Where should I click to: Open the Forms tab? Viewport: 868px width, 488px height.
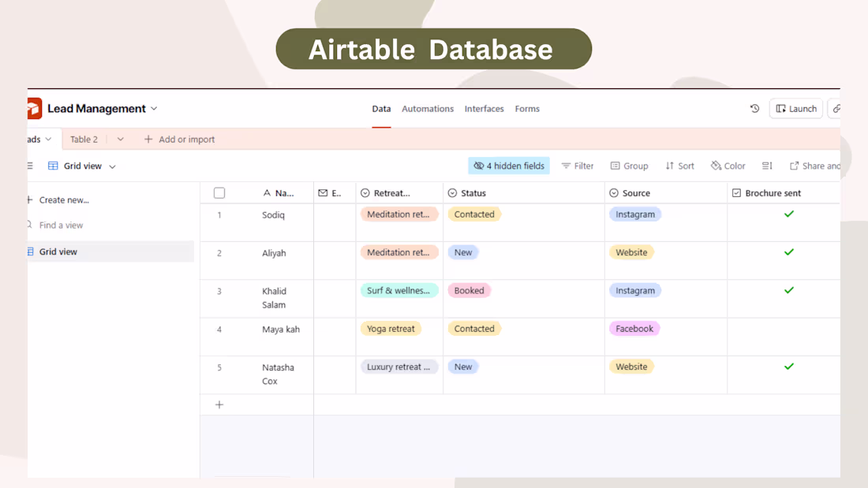(527, 109)
